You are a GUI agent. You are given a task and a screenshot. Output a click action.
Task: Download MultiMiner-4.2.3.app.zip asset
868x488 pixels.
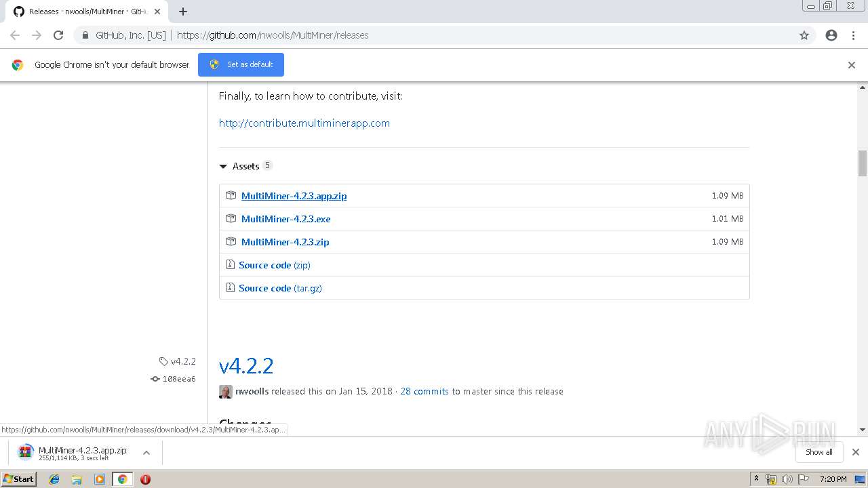click(x=294, y=196)
